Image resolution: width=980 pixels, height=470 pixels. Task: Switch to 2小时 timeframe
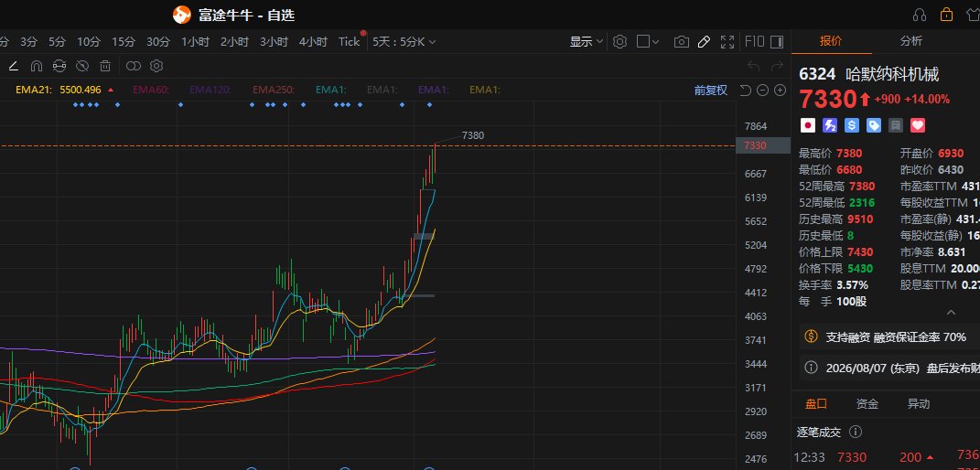[234, 42]
